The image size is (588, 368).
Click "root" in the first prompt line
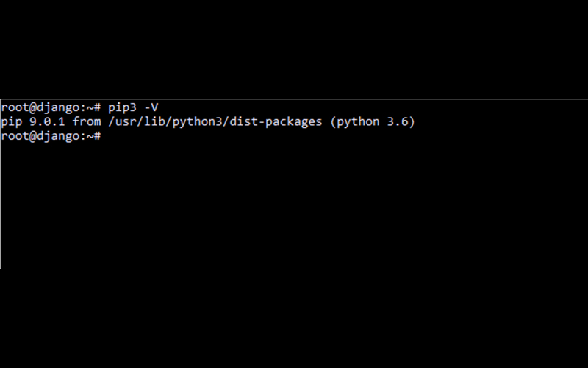click(15, 107)
